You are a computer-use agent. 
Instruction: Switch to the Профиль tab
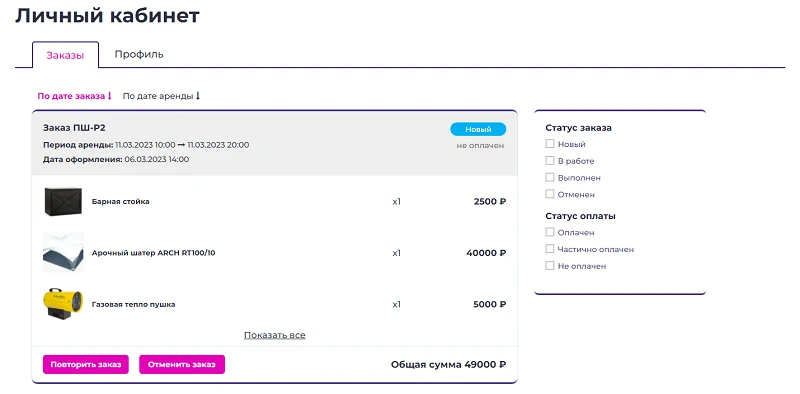point(139,54)
